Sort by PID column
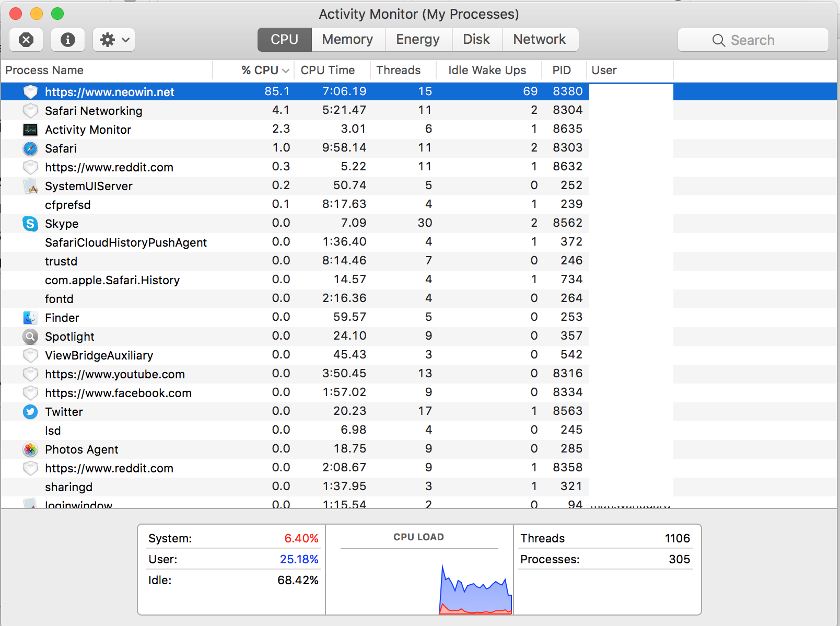This screenshot has height=626, width=840. coord(564,71)
